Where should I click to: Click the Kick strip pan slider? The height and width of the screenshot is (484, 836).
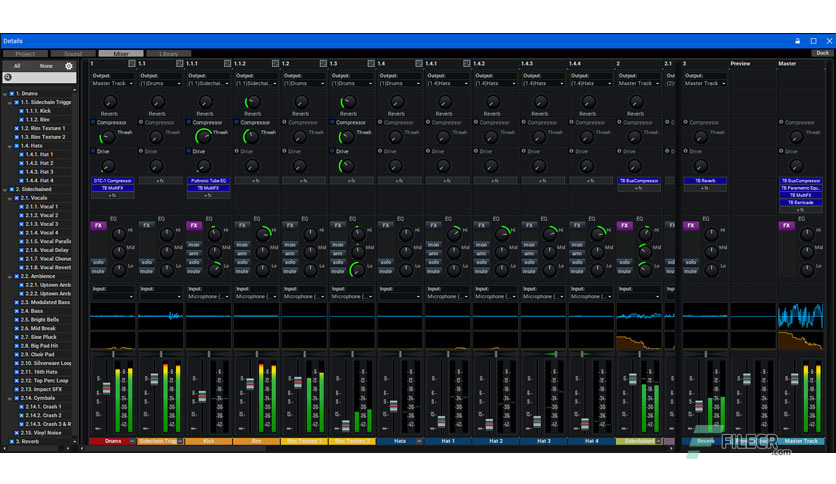pos(208,354)
